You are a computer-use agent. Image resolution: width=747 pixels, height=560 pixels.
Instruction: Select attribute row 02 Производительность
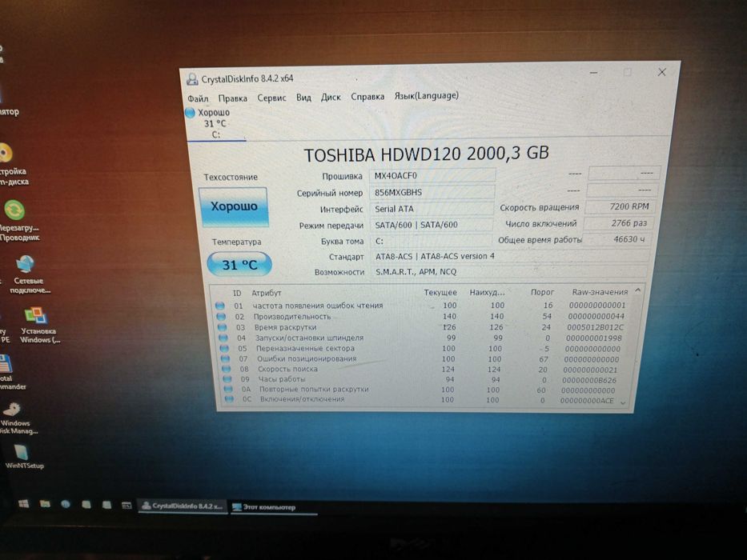point(420,316)
